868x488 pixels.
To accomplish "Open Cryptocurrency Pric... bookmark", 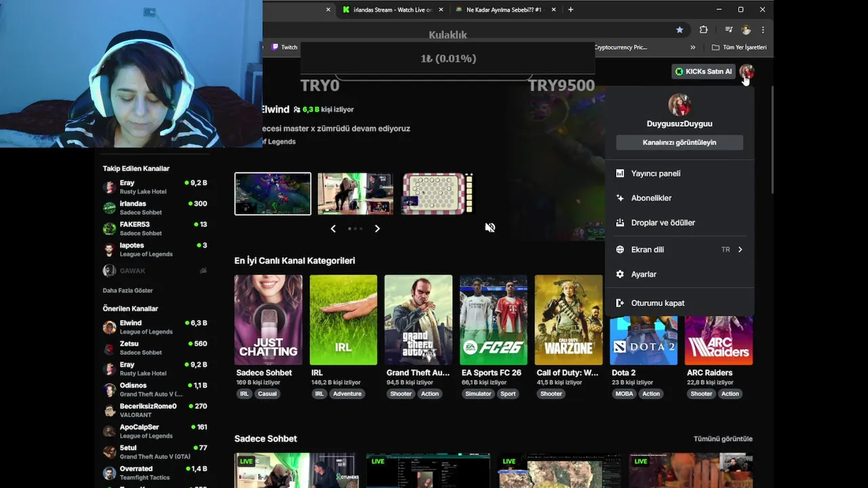I will [x=620, y=47].
